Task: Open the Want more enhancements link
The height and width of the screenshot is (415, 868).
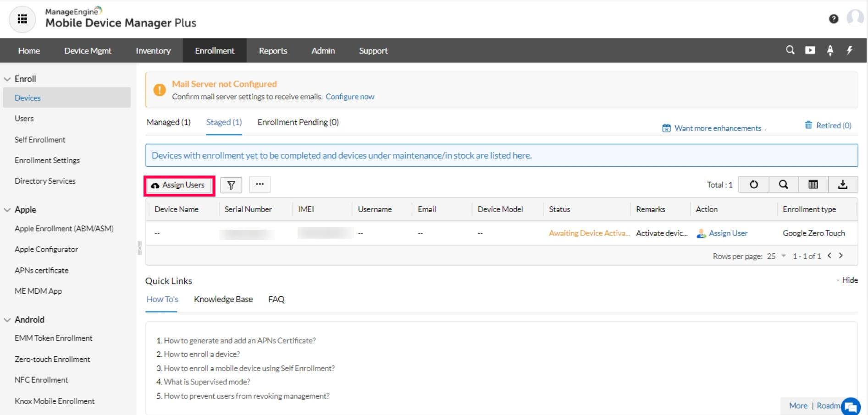Action: tap(718, 128)
